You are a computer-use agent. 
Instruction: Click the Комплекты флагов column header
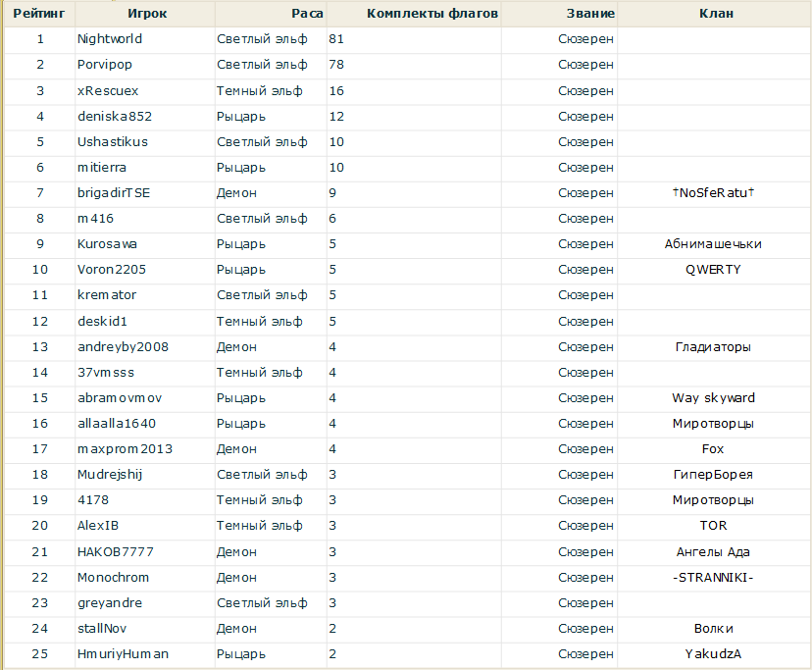(x=431, y=14)
